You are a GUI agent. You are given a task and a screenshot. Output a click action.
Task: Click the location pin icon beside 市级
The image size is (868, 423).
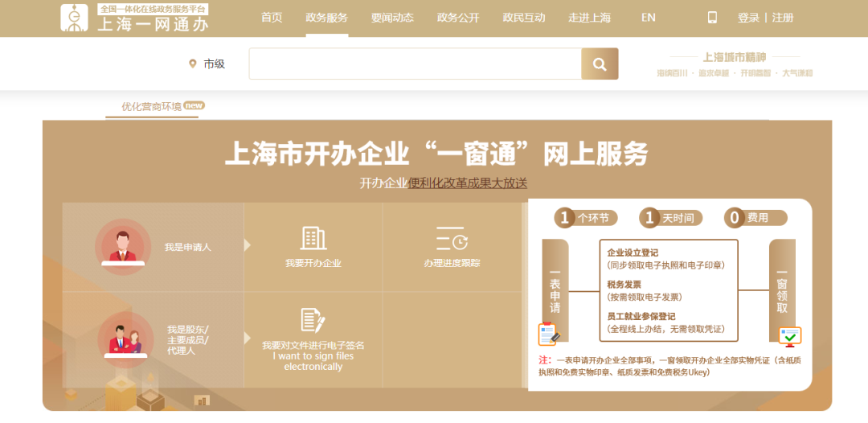point(193,64)
